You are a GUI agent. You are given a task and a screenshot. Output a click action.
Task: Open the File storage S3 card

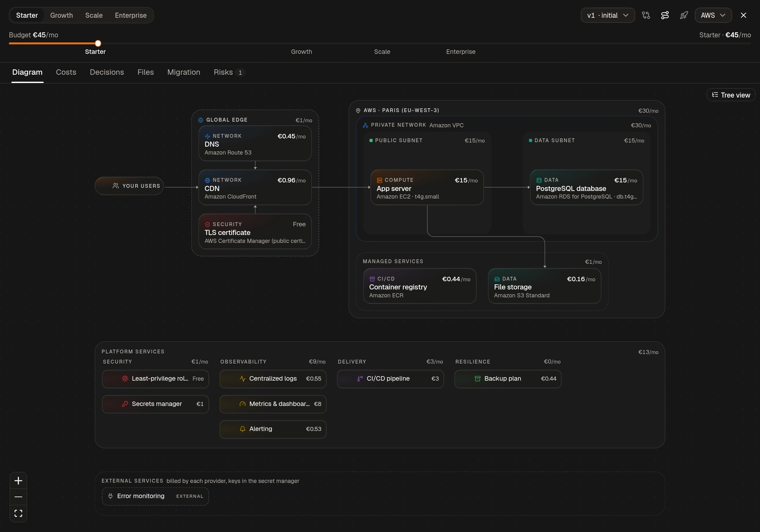point(545,286)
